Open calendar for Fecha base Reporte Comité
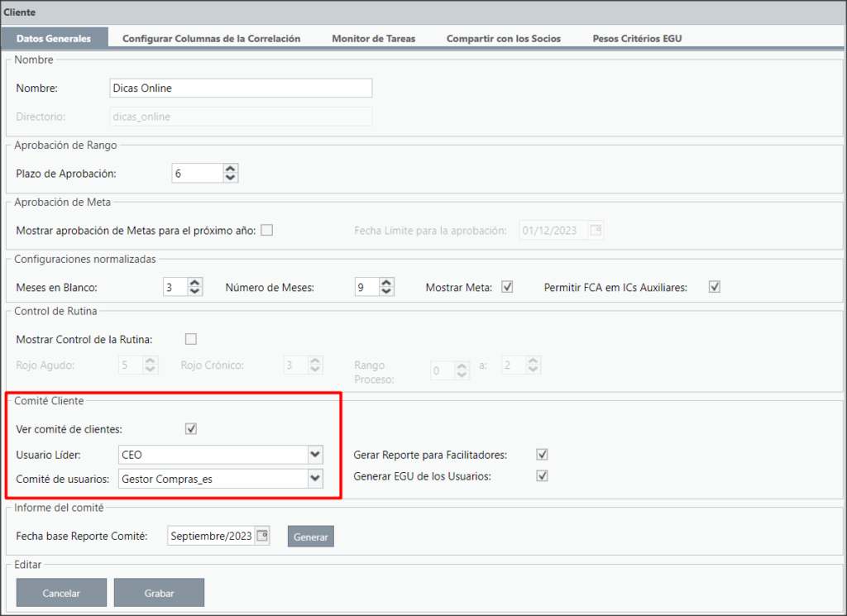 (262, 536)
